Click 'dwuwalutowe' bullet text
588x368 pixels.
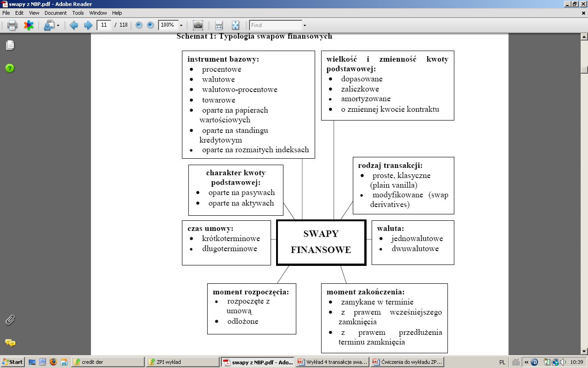(x=415, y=249)
